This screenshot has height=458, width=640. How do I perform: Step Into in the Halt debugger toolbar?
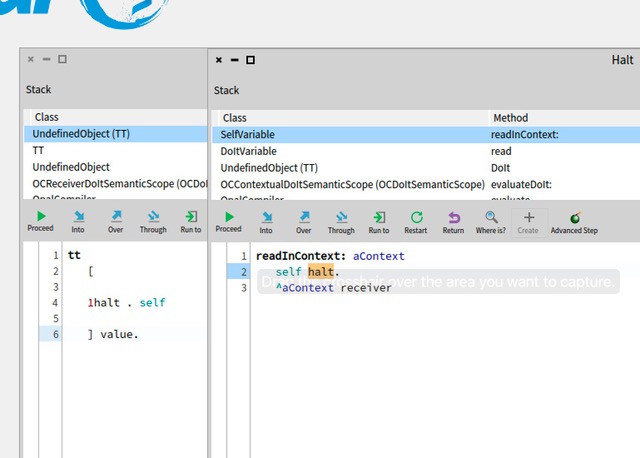[266, 222]
